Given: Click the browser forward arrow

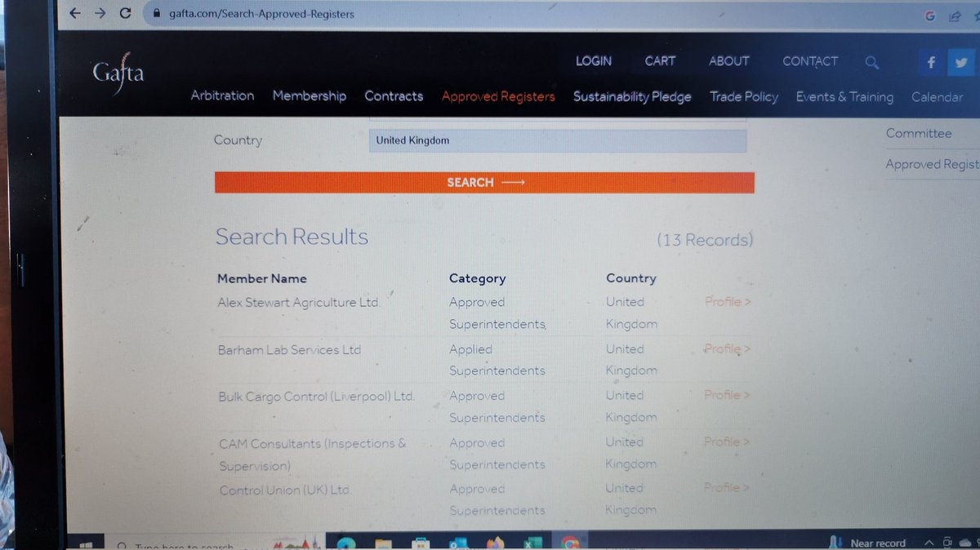Looking at the screenshot, I should [100, 13].
